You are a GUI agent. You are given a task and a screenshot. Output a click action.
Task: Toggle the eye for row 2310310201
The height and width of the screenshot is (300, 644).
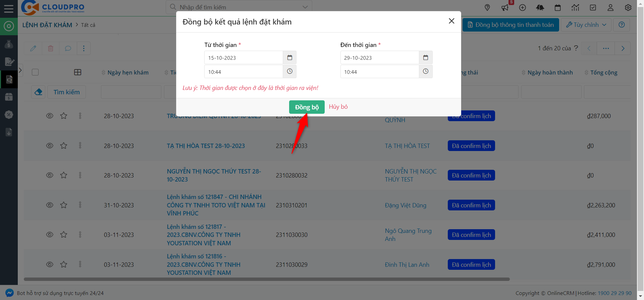[50, 205]
